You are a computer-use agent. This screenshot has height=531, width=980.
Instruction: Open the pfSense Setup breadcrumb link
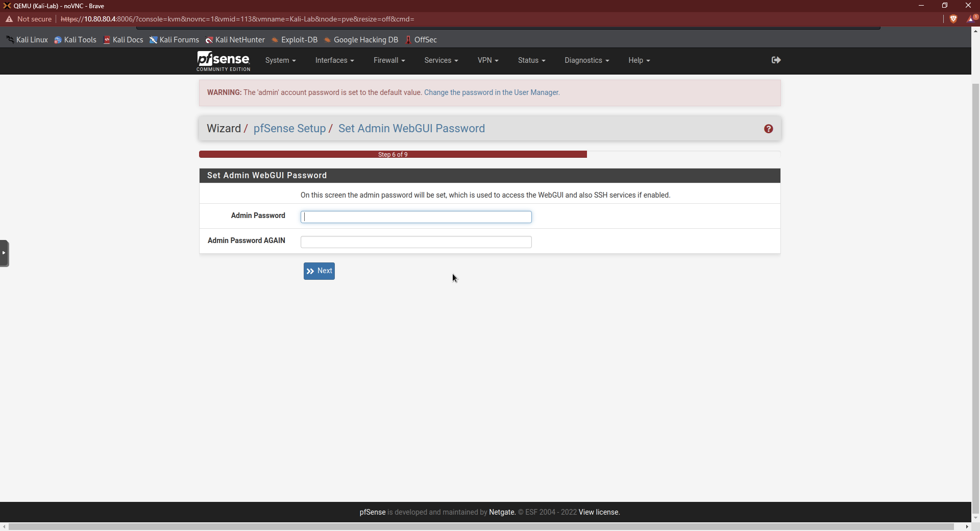pyautogui.click(x=289, y=128)
